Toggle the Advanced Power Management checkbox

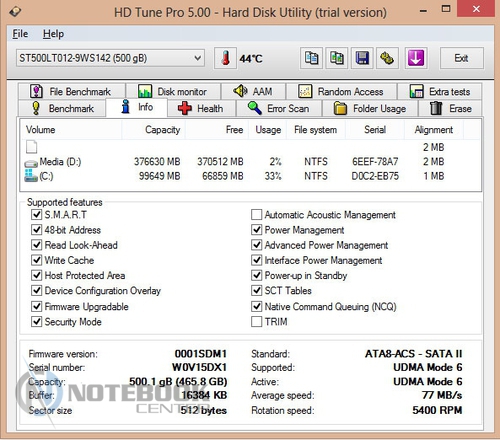coord(256,245)
